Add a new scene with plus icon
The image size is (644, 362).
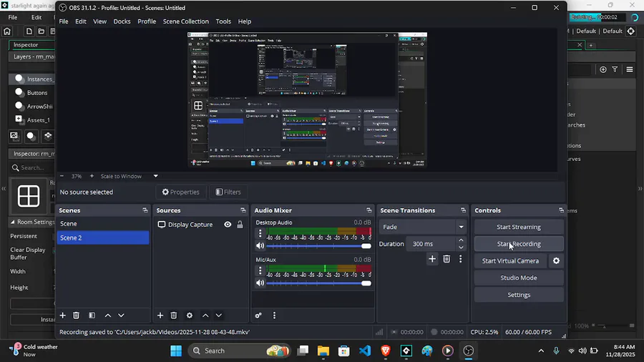coord(62,315)
